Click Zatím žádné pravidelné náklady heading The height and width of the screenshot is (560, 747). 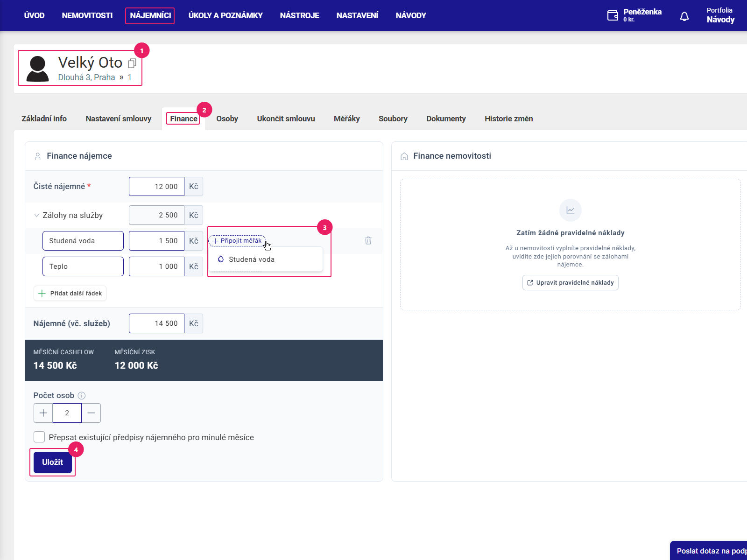[571, 233]
